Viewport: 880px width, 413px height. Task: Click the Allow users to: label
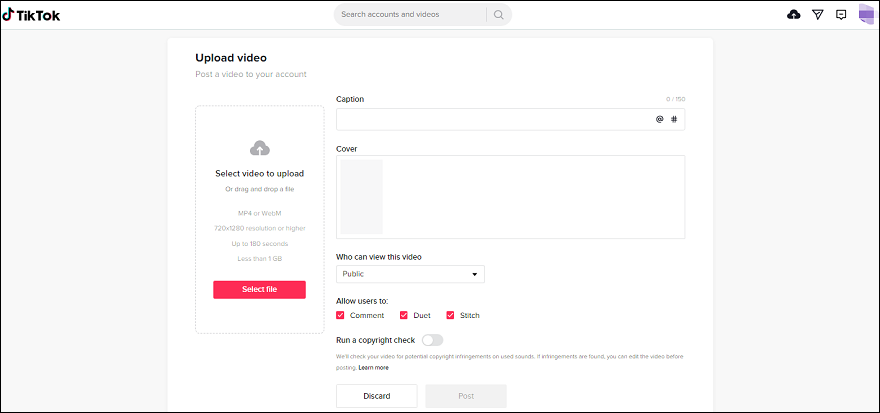tap(362, 301)
